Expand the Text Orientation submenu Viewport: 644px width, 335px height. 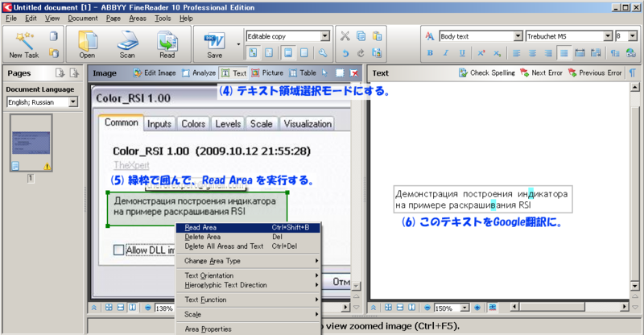tap(248, 275)
